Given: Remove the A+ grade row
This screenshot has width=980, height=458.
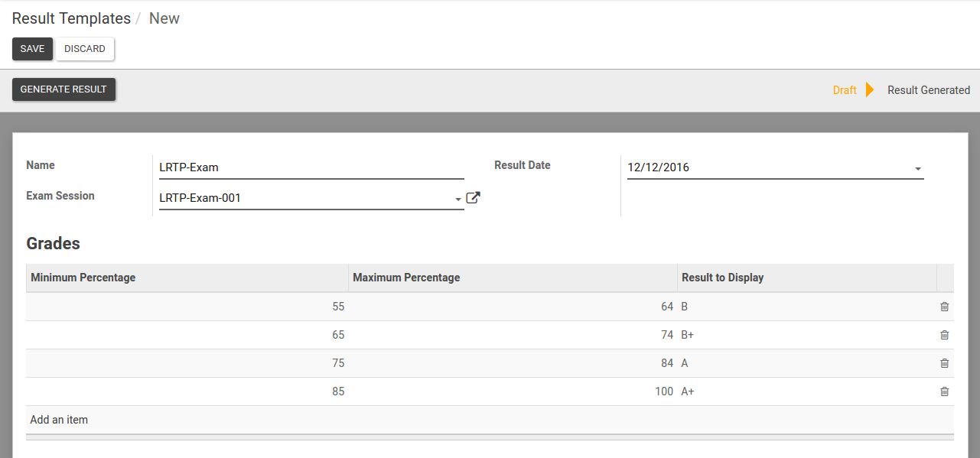Looking at the screenshot, I should pyautogui.click(x=944, y=391).
